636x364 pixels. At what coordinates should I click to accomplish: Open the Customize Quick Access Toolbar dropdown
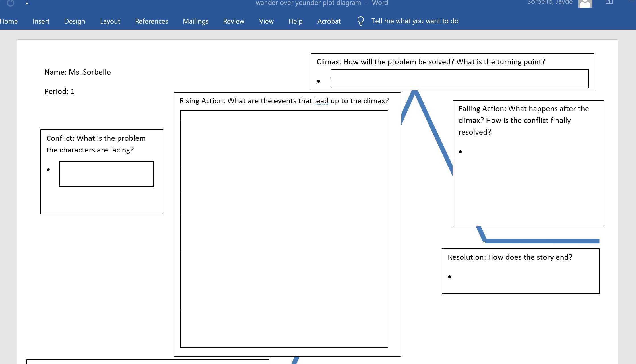[x=27, y=3]
